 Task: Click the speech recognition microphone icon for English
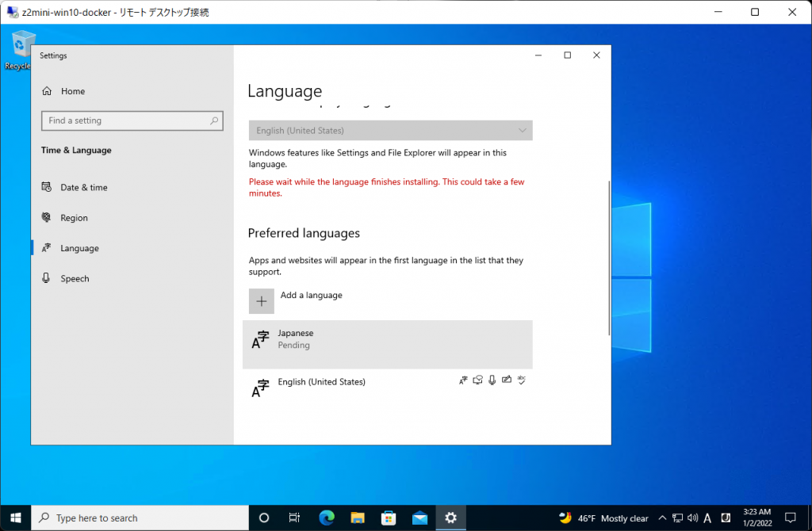492,380
